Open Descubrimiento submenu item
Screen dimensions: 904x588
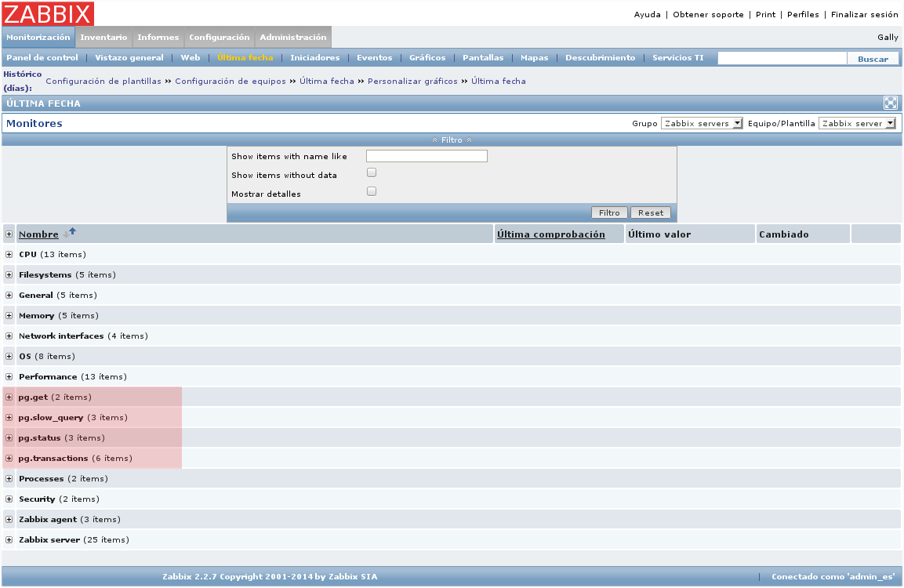point(600,58)
